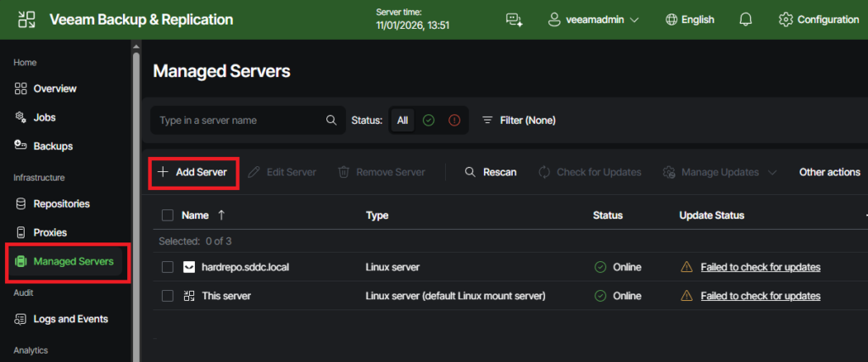Check the This server row checkbox
The width and height of the screenshot is (868, 362).
[168, 296]
